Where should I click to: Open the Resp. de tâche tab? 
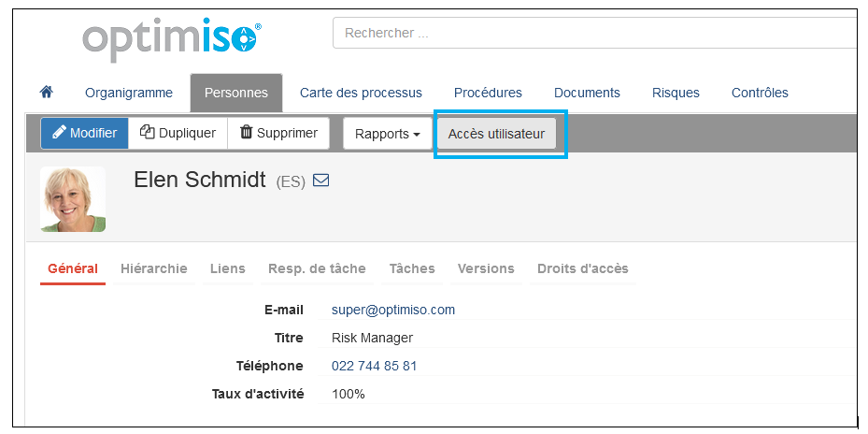[317, 268]
